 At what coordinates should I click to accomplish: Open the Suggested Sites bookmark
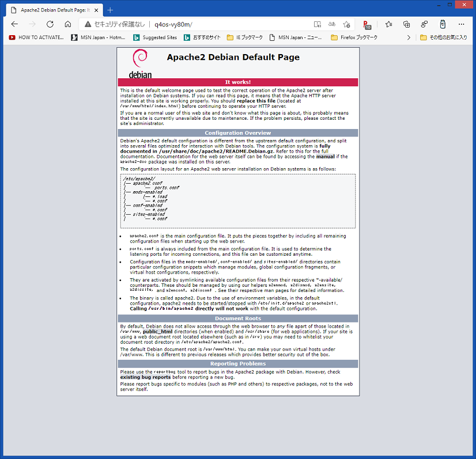coord(156,37)
